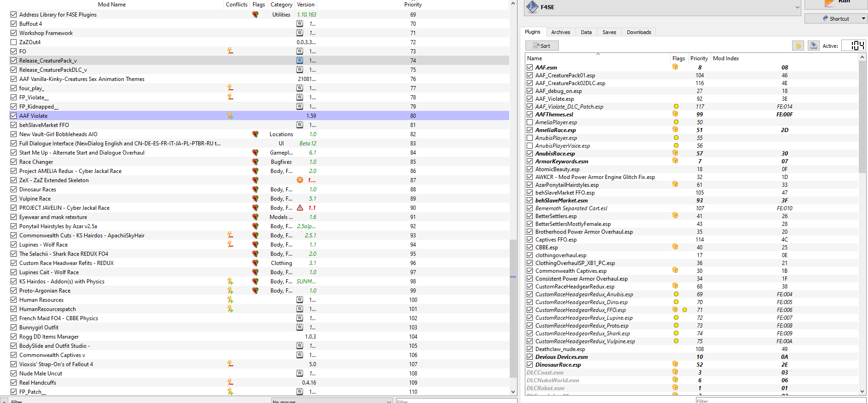Viewport: 868px width, 403px height.
Task: Click the F4SE executable icon
Action: tap(532, 7)
